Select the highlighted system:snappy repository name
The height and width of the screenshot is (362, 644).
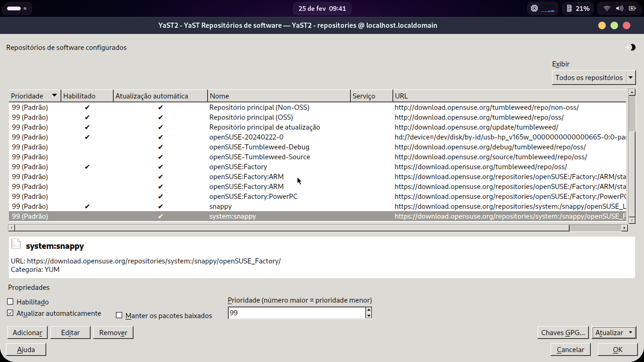[x=232, y=216]
